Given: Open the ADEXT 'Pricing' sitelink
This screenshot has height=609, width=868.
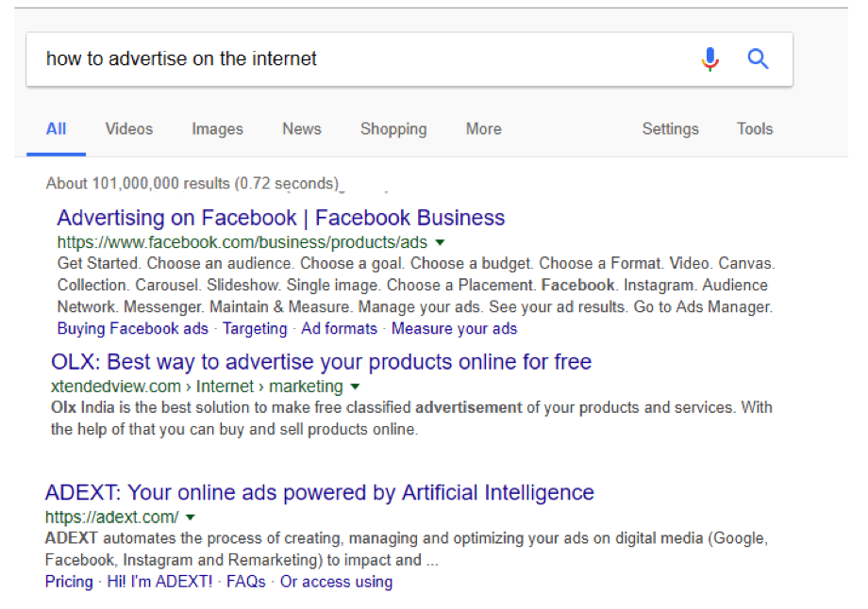Looking at the screenshot, I should point(69,582).
